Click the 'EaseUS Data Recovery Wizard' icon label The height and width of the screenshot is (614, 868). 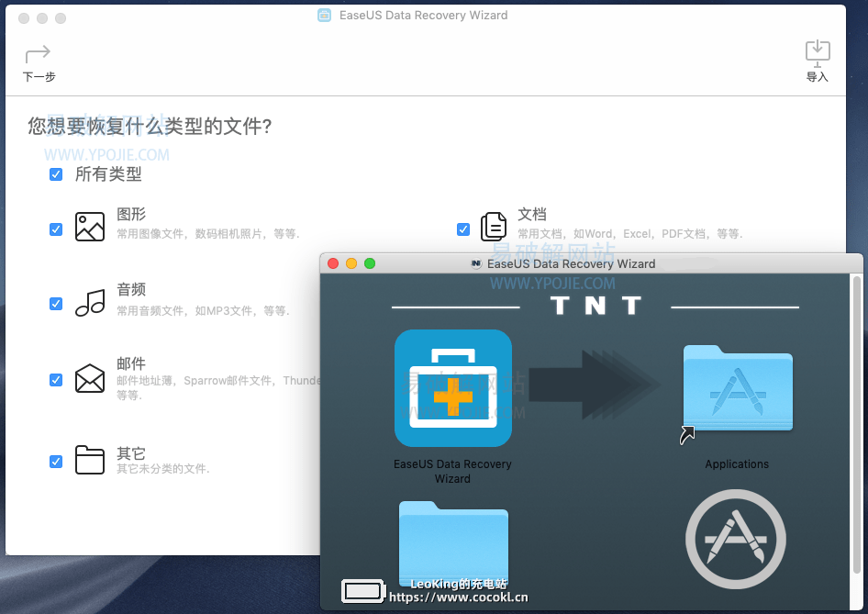(452, 471)
